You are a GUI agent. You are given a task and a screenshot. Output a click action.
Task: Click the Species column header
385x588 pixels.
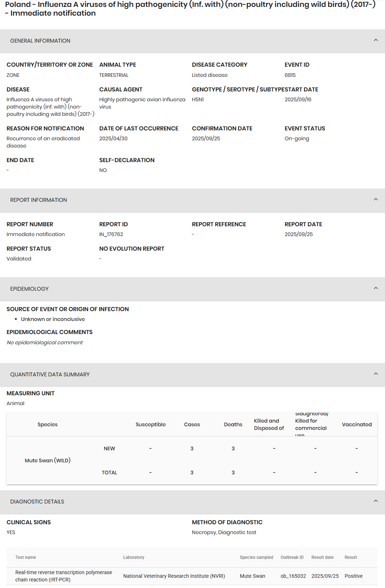[x=47, y=424]
